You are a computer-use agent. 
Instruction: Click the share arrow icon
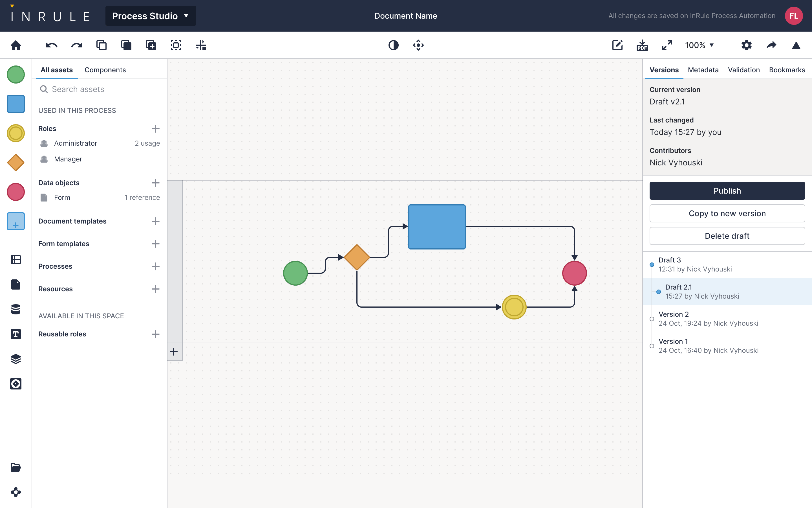coord(771,45)
